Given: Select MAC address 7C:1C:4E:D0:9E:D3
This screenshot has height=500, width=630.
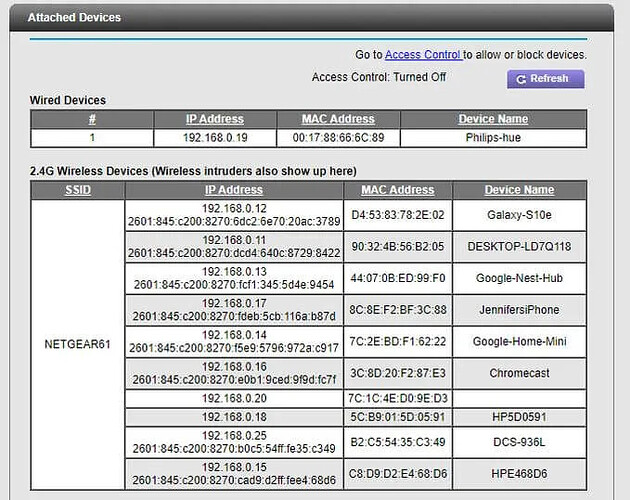Looking at the screenshot, I should tap(397, 399).
